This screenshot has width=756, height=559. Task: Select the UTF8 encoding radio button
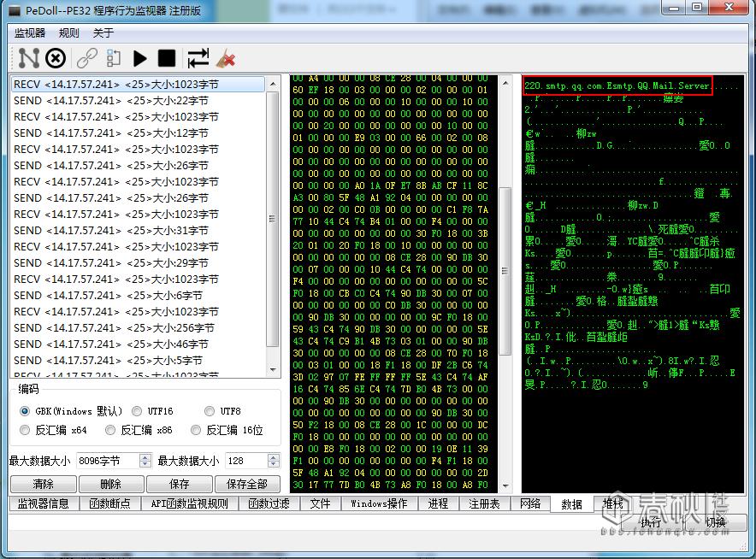click(x=210, y=411)
